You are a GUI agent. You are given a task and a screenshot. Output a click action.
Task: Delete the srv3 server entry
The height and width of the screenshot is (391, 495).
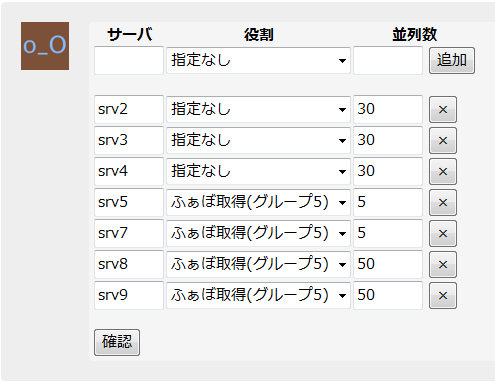click(x=443, y=141)
